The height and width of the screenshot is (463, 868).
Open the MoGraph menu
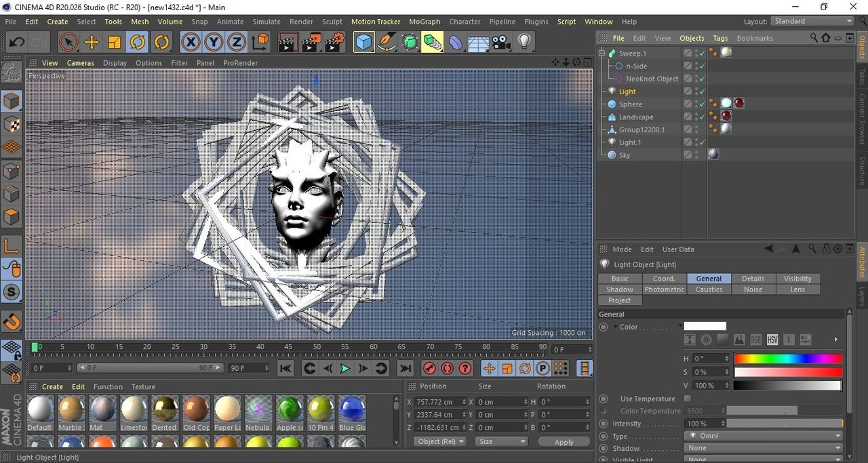[425, 22]
